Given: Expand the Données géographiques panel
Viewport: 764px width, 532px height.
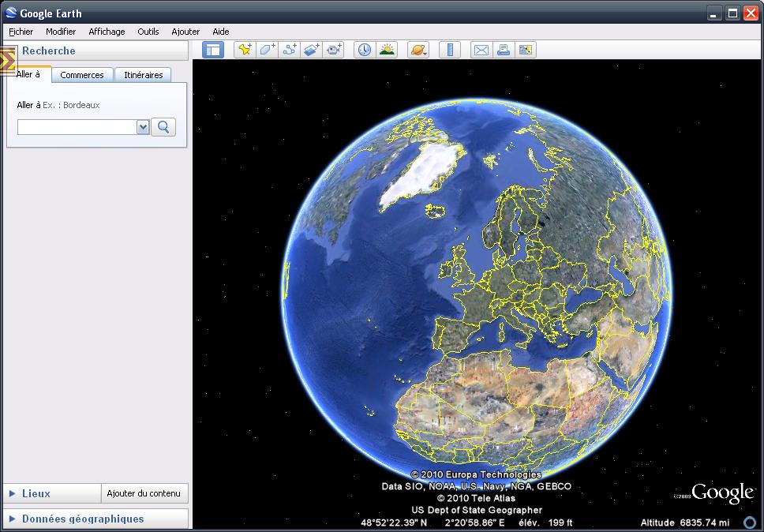Looking at the screenshot, I should [95, 519].
